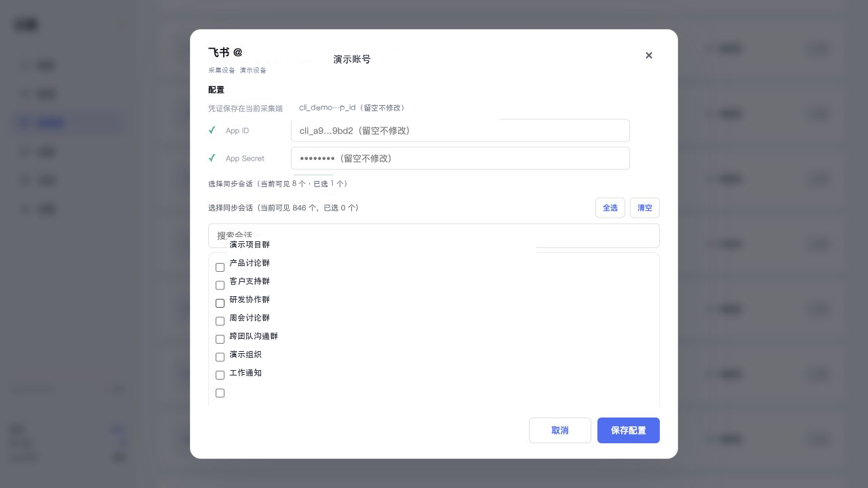Enable the 研发协作群 checkbox
The height and width of the screenshot is (488, 868).
[x=220, y=303]
